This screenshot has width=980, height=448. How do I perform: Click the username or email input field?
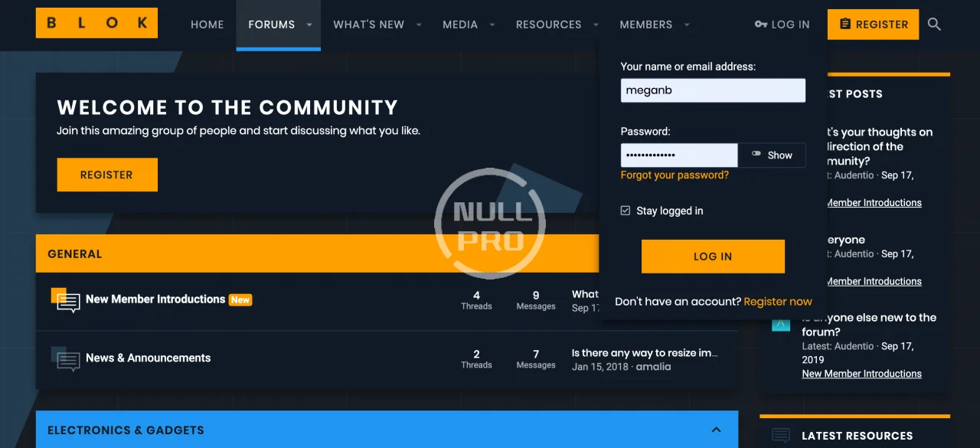point(713,90)
